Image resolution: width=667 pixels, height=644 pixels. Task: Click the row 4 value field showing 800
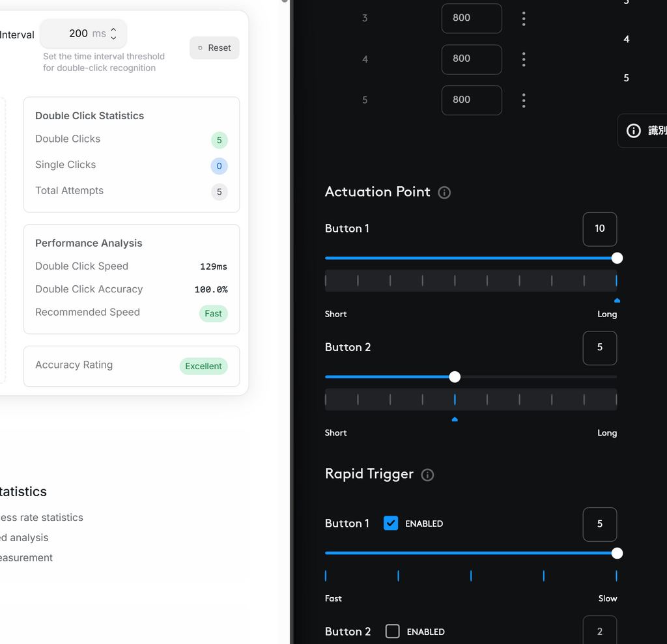(472, 59)
